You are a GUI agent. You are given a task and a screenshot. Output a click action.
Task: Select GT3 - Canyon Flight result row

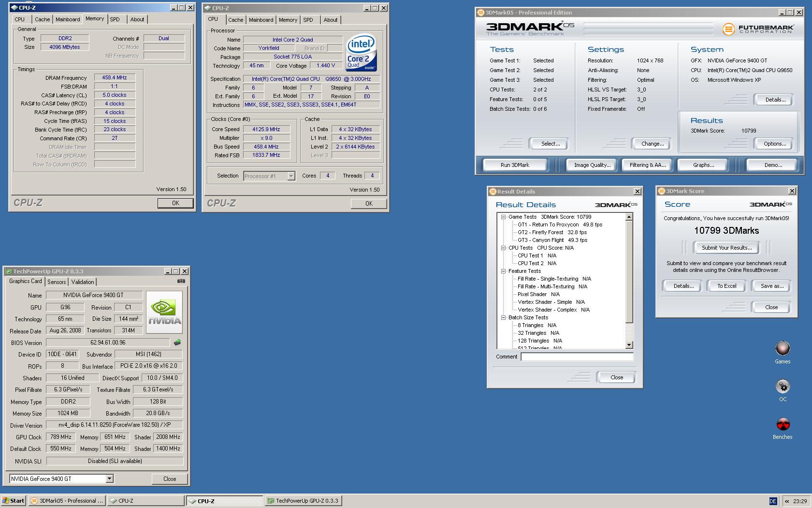552,240
